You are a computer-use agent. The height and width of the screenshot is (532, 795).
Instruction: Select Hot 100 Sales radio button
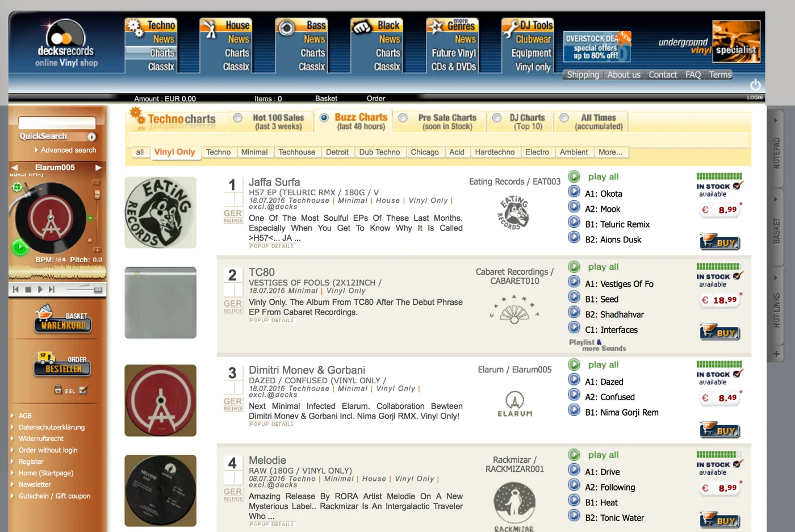click(x=238, y=118)
